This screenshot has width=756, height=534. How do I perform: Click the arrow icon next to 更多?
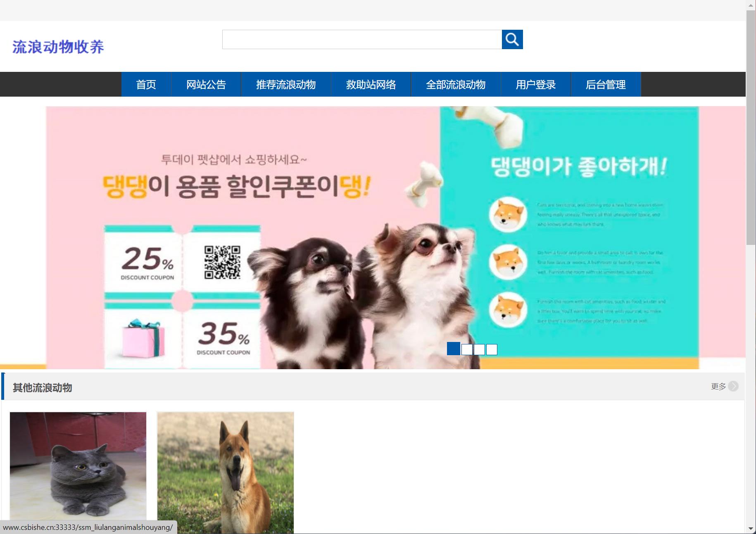(x=734, y=386)
